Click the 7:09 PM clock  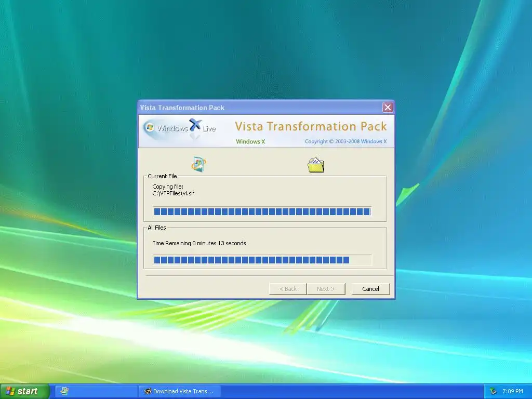513,391
